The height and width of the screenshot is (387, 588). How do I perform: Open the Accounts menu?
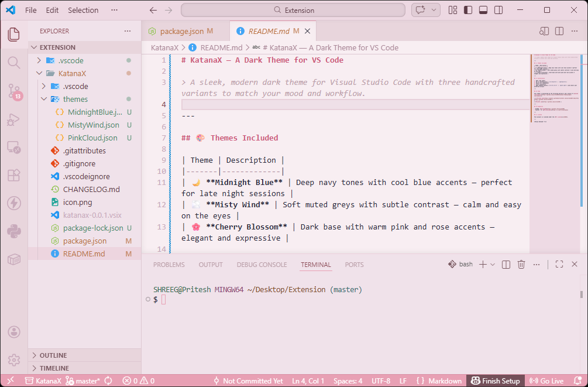14,332
